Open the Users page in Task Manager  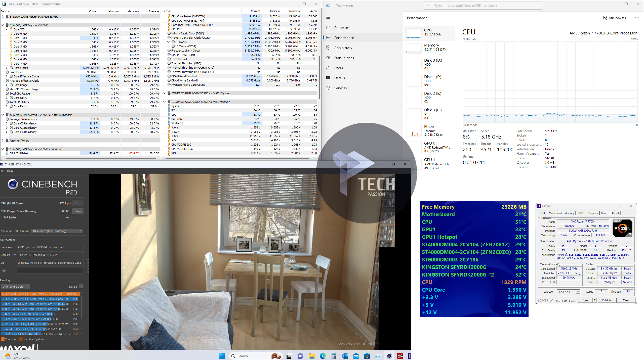tap(338, 68)
